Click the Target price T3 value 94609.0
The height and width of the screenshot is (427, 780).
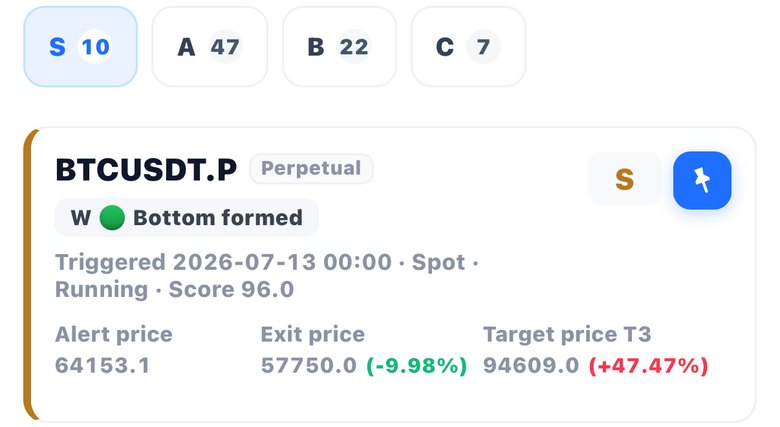(x=531, y=365)
